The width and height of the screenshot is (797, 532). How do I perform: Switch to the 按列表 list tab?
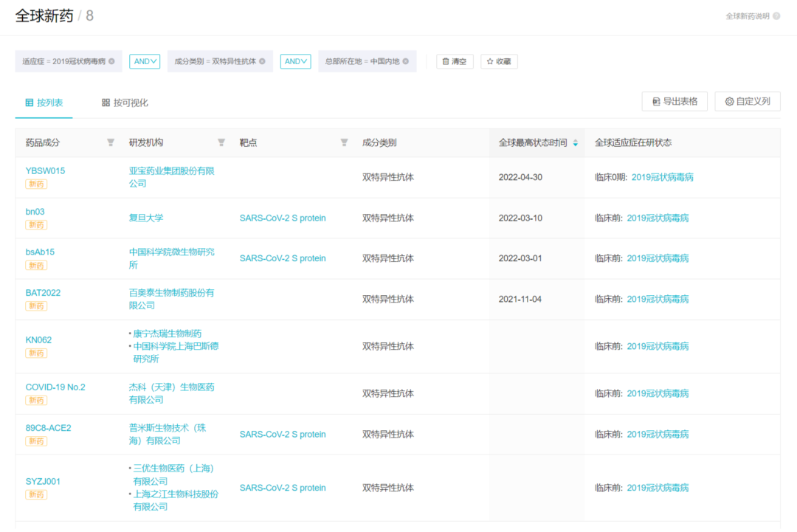pos(44,103)
